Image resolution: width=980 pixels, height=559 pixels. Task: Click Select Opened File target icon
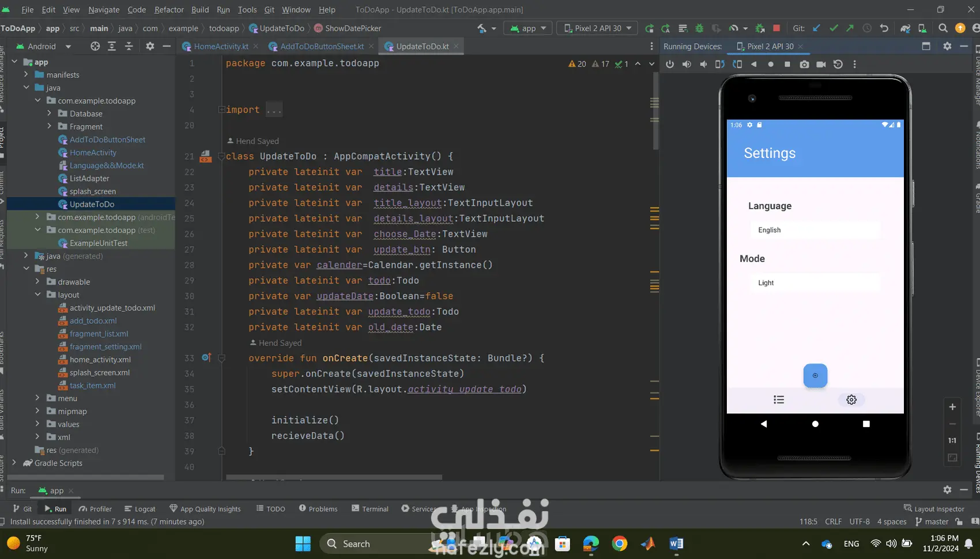point(95,46)
